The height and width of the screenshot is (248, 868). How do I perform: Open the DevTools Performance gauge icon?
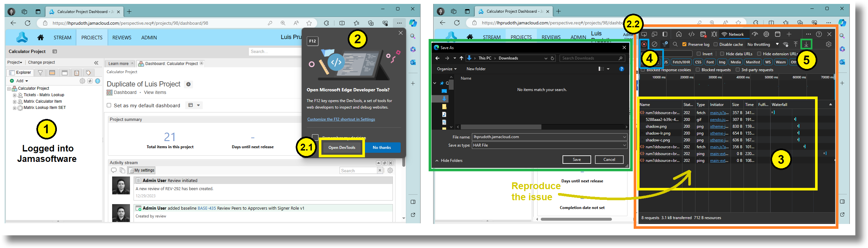point(755,34)
